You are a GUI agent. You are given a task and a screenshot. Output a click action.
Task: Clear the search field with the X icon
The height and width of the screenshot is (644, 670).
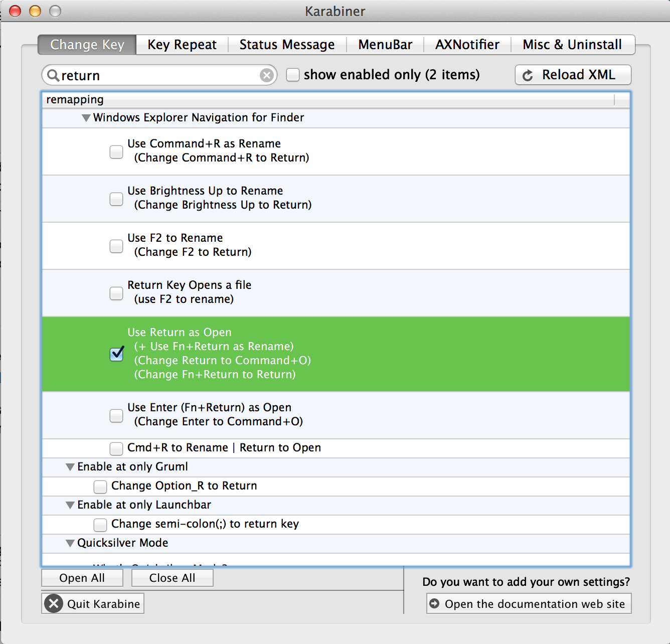click(267, 75)
